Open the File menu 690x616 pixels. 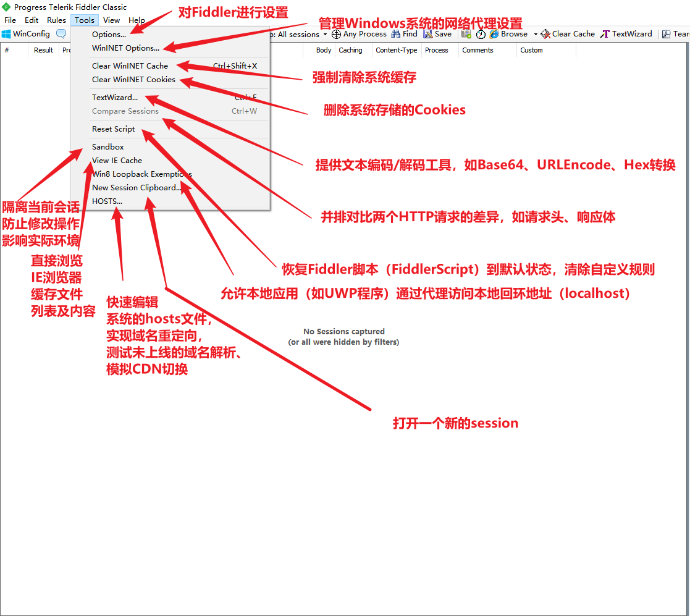[x=10, y=20]
